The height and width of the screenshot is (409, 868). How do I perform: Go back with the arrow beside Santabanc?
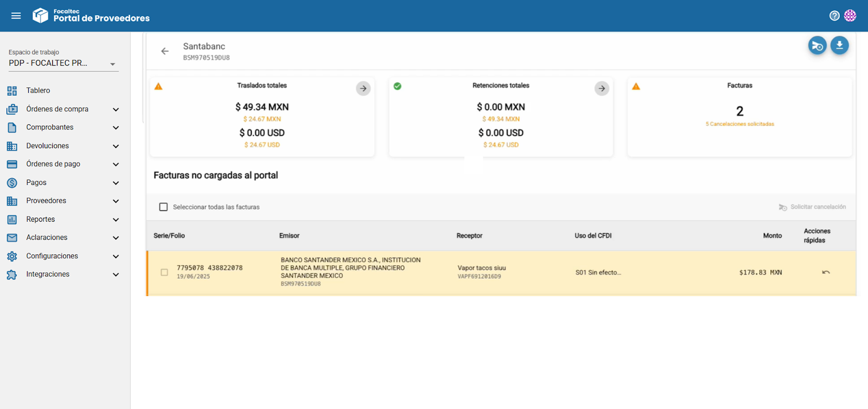(x=165, y=51)
